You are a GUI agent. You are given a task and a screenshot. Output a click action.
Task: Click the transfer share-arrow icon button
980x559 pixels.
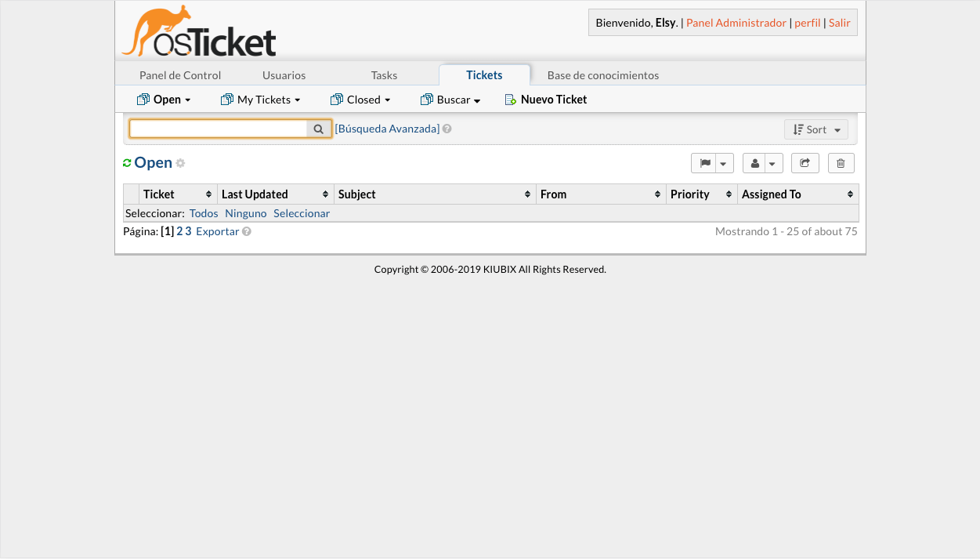coord(805,163)
